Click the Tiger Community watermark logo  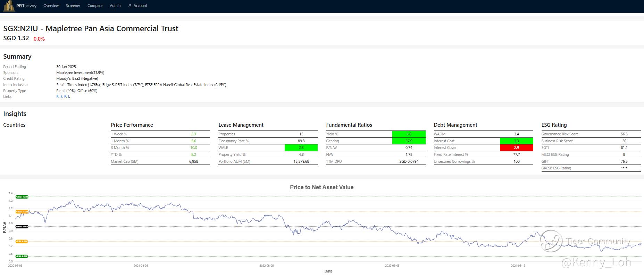(x=551, y=241)
